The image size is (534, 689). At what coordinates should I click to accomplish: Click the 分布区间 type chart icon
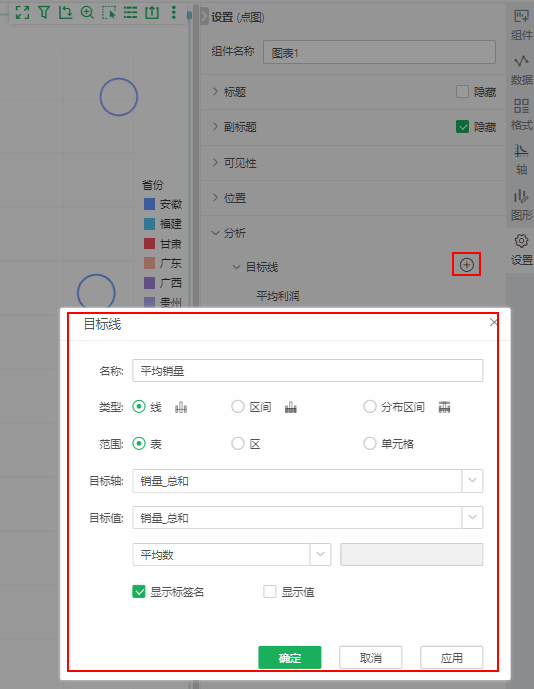point(444,407)
